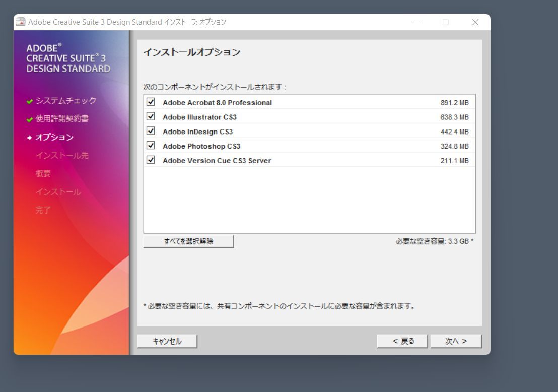The height and width of the screenshot is (392, 558).
Task: Click the システムチェック step in sidebar
Action: coord(66,101)
